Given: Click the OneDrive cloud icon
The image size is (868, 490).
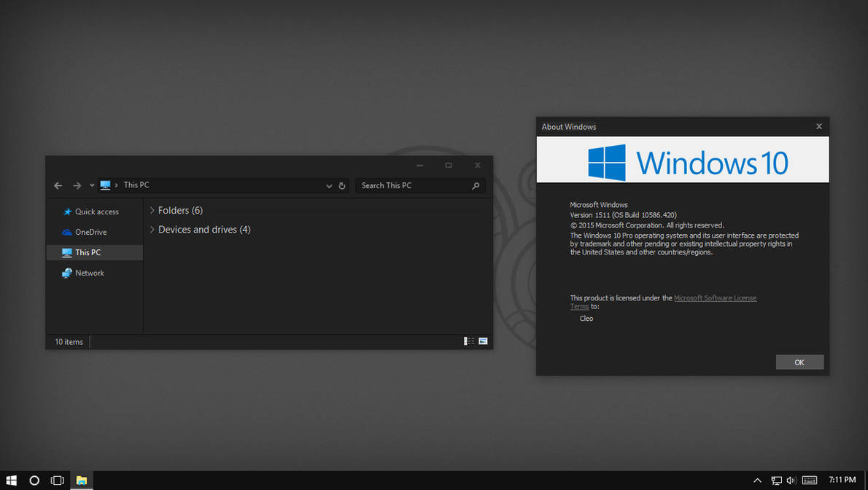Looking at the screenshot, I should click(67, 232).
